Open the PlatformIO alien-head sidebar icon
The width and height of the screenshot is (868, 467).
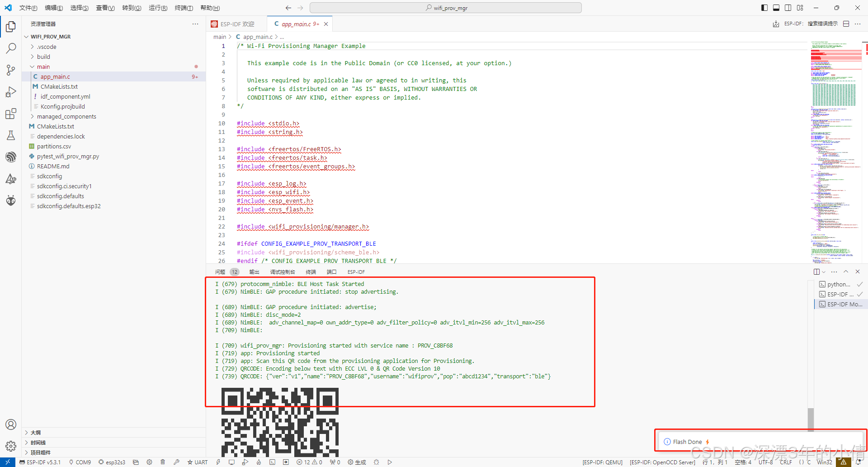tap(11, 200)
